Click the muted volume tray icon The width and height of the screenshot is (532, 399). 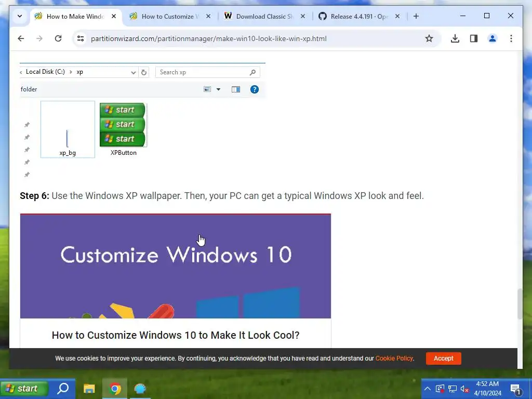(x=464, y=389)
